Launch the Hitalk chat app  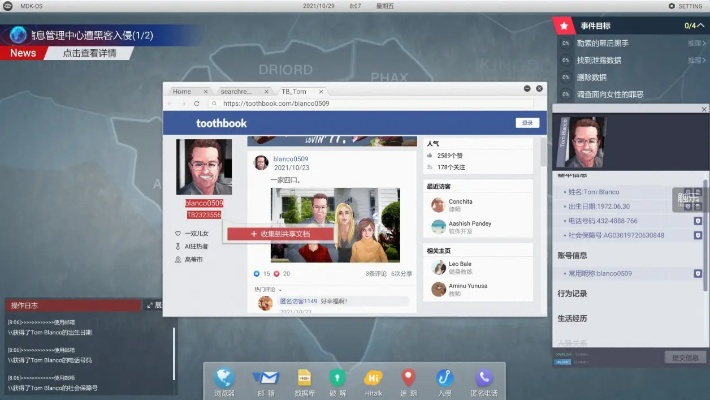pos(373,378)
